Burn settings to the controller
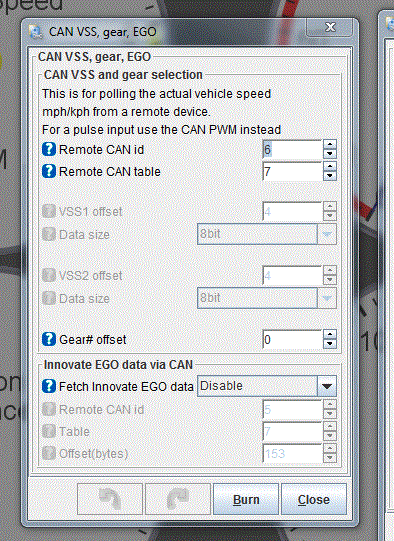The image size is (394, 541). point(246,499)
